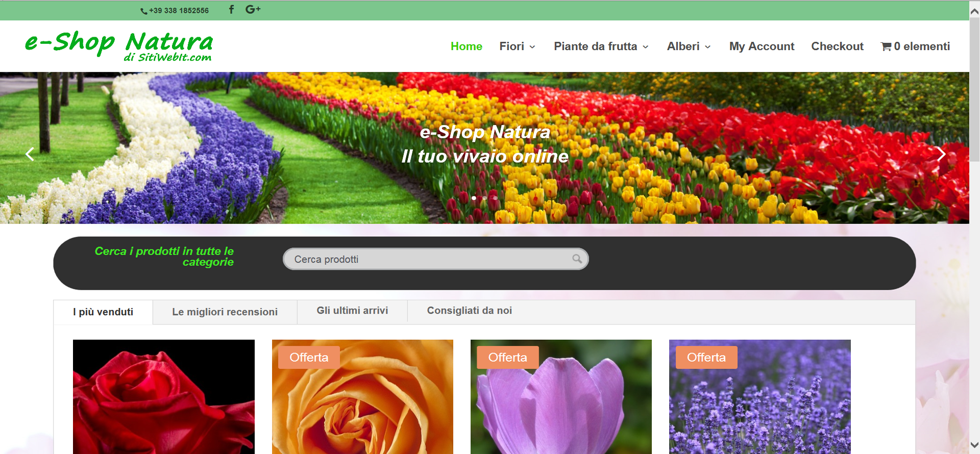Screen dimensions: 980x454
Task: Open the Google Plus icon
Action: coord(253,9)
